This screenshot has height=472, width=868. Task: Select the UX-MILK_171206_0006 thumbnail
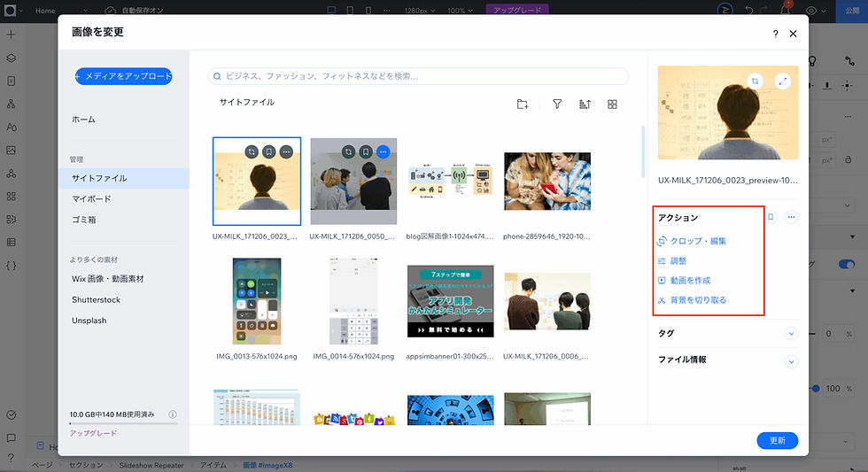[x=547, y=302]
